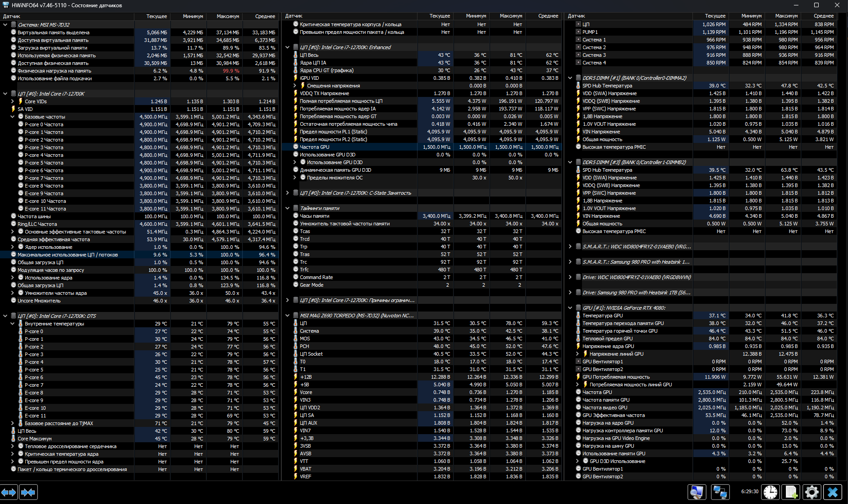Screen dimensions: 848x504
Task: Select the Полная потребляемая мощность ЦП row
Action: coord(422,101)
